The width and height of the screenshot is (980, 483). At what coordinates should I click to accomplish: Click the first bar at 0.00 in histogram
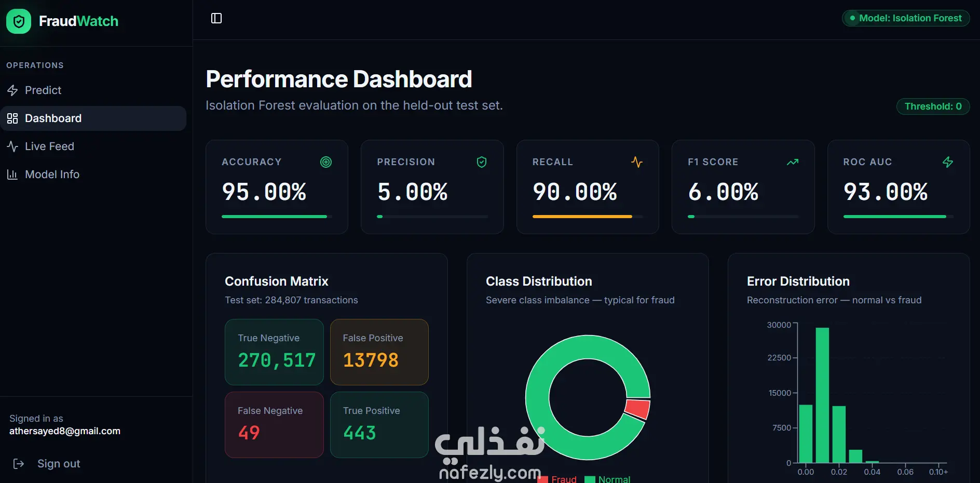pyautogui.click(x=806, y=434)
